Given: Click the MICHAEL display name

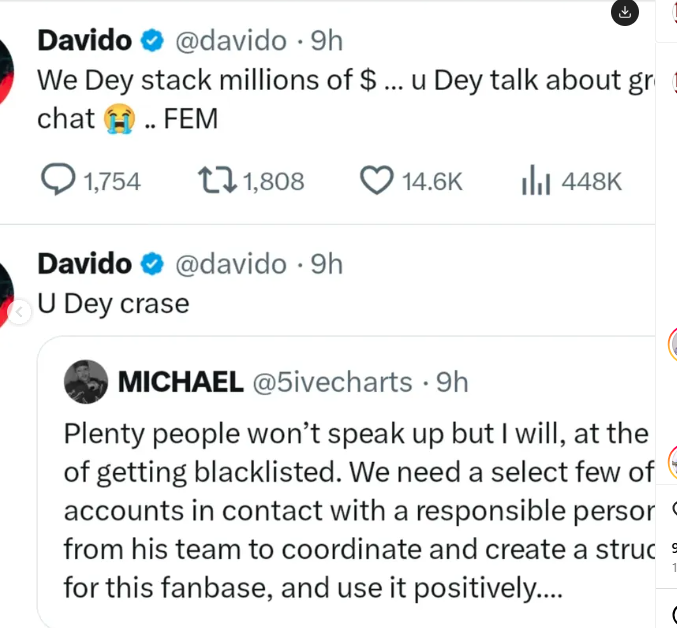Looking at the screenshot, I should pyautogui.click(x=180, y=382).
